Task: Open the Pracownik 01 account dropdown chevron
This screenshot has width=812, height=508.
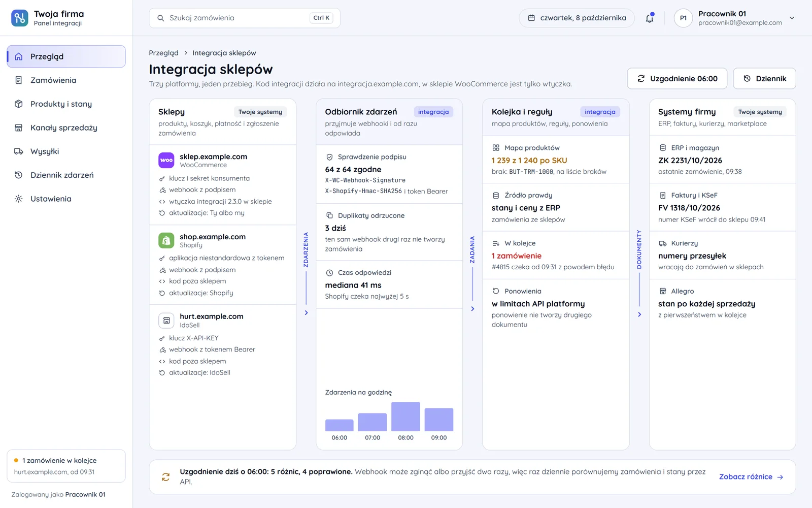Action: [792, 18]
